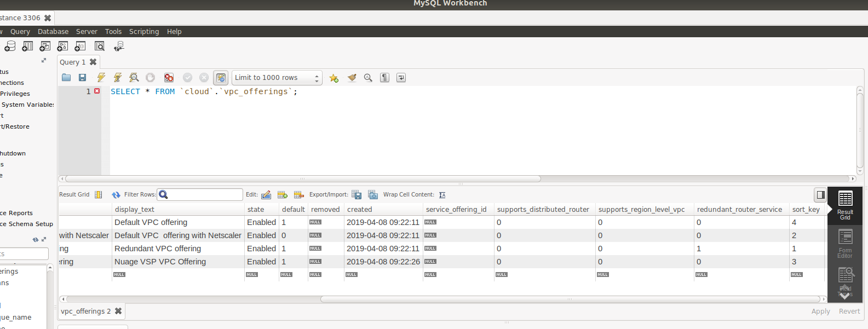Open the Query menu
The width and height of the screenshot is (868, 329).
[x=20, y=32]
